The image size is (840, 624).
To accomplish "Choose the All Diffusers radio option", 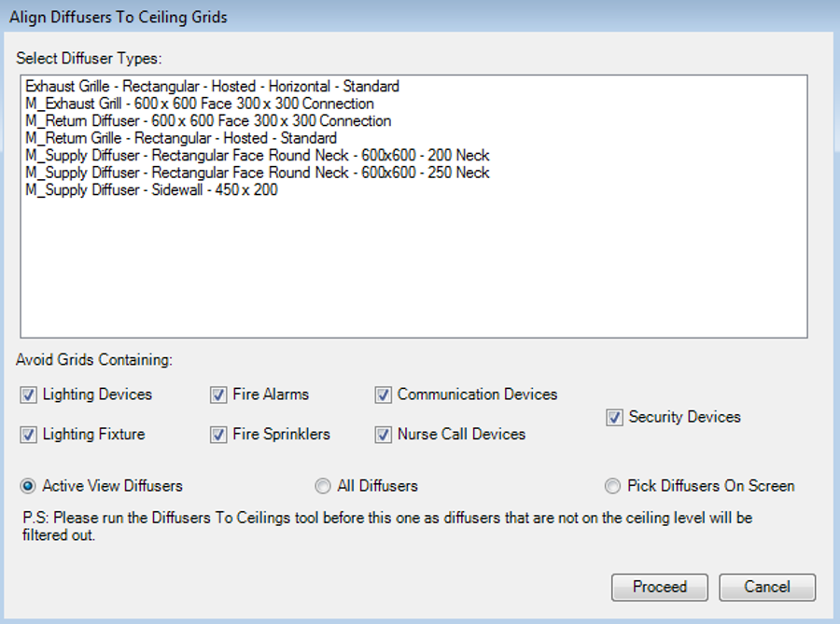I will pyautogui.click(x=323, y=486).
